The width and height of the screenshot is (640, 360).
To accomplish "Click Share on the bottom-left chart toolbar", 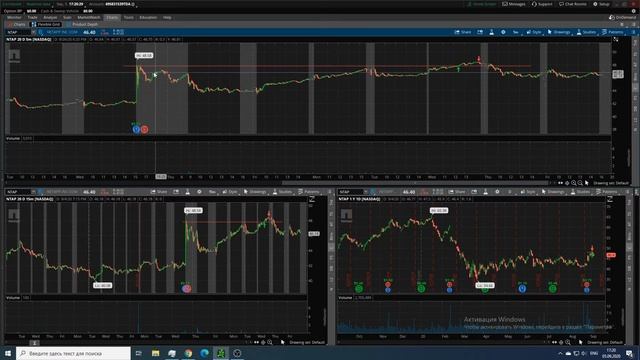I will coord(159,192).
